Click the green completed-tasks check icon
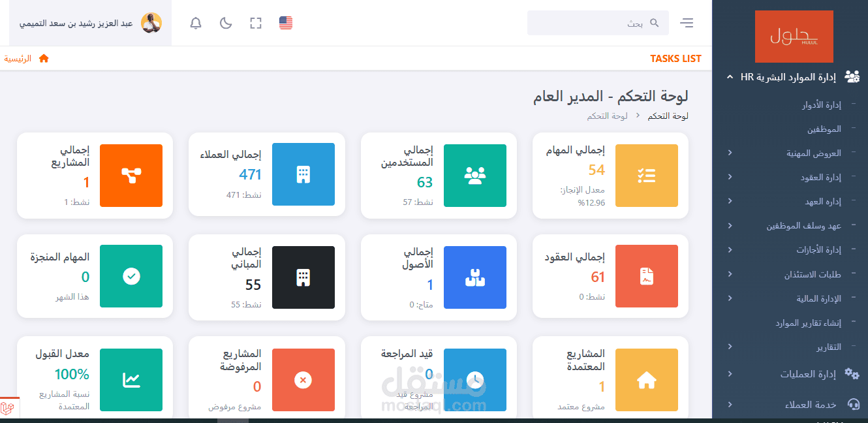The width and height of the screenshot is (868, 423). coord(131,276)
